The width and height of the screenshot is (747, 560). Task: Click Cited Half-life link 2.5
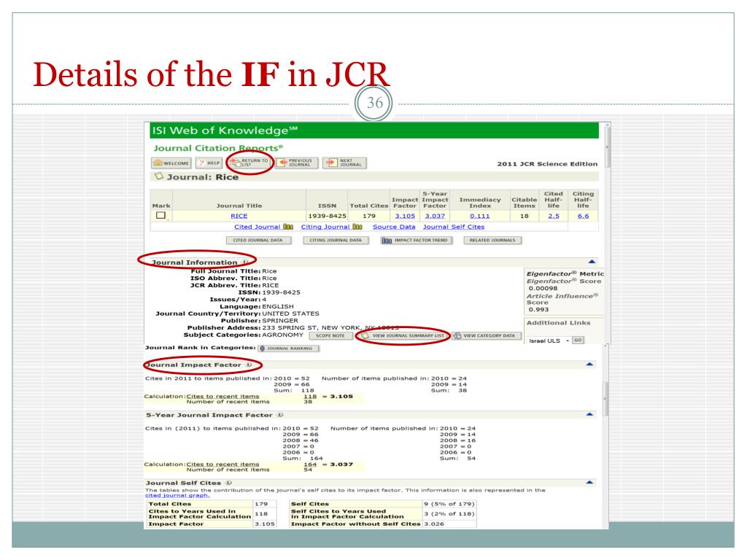click(554, 216)
